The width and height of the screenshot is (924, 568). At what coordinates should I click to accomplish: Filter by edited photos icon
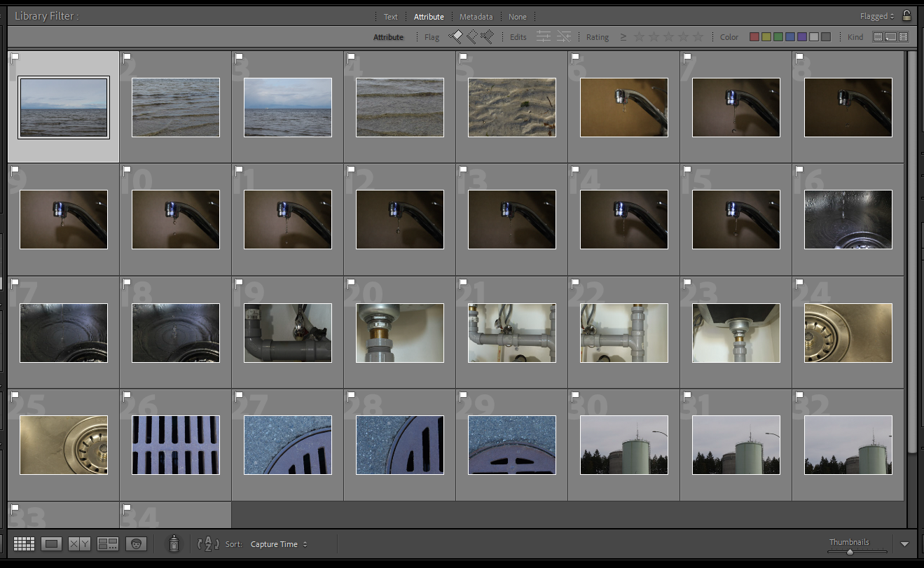pyautogui.click(x=544, y=37)
